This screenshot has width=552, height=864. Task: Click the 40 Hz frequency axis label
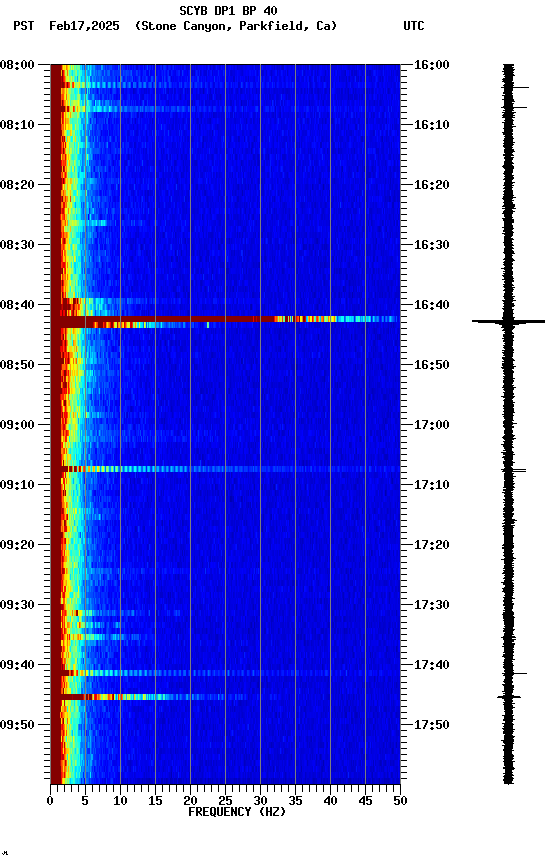tap(330, 801)
